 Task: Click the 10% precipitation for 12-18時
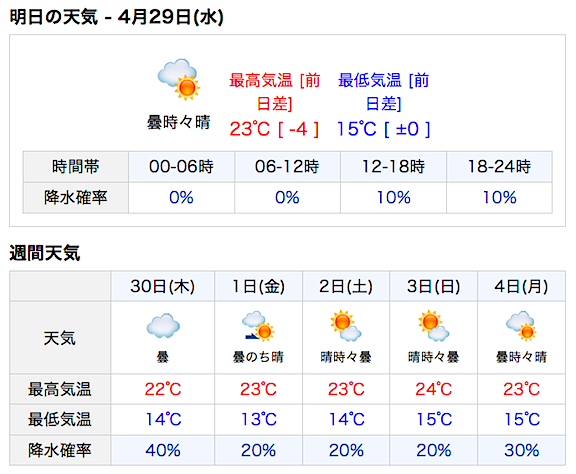(x=393, y=198)
